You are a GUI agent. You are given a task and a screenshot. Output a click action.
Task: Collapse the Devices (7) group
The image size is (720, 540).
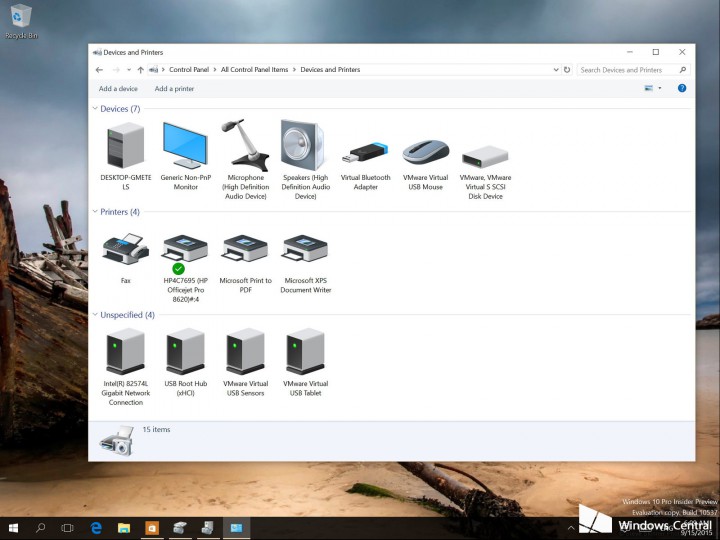pos(95,109)
